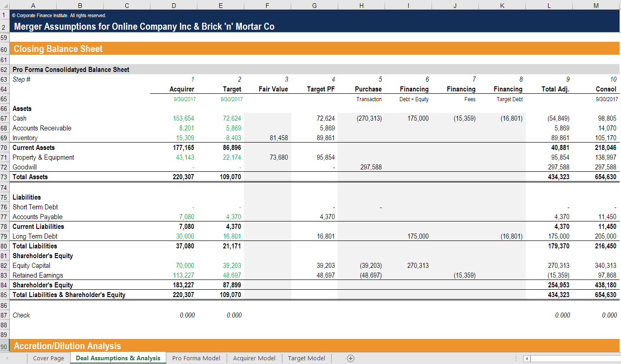The height and width of the screenshot is (364, 621).
Task: Select all cells via the corner triangle
Action: pos(7,5)
